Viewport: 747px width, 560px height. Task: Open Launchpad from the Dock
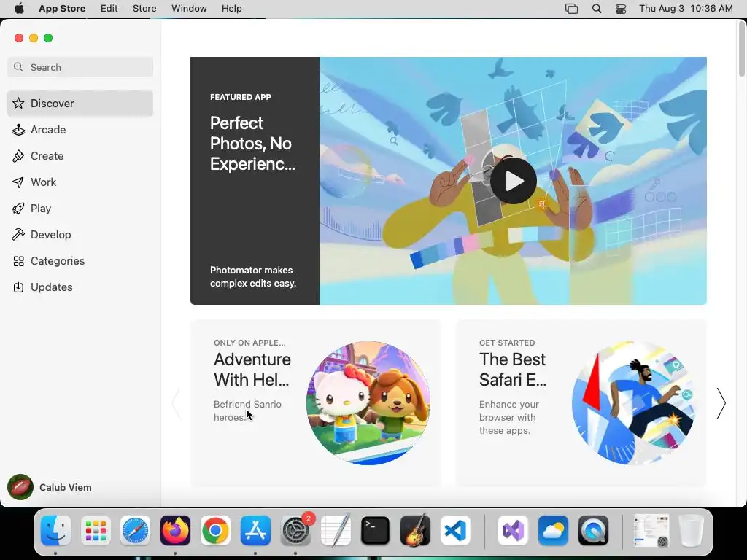pos(96,531)
